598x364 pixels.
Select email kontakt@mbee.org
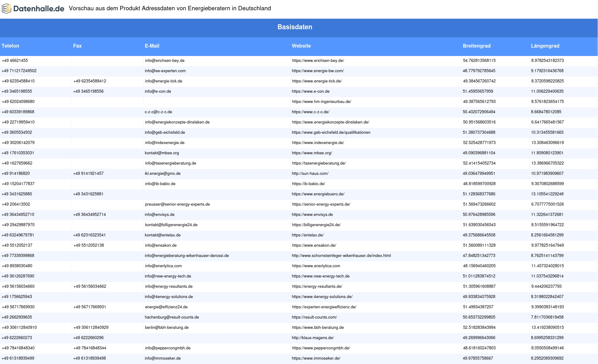pyautogui.click(x=162, y=153)
